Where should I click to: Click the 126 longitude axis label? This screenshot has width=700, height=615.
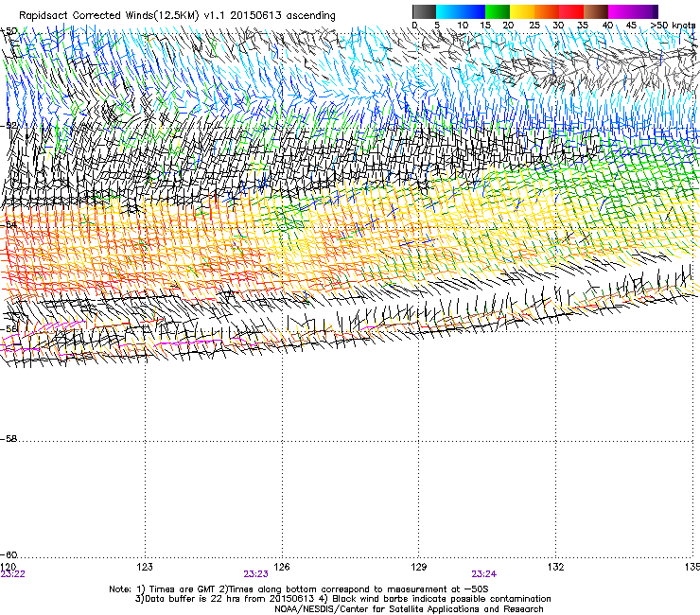(x=282, y=567)
